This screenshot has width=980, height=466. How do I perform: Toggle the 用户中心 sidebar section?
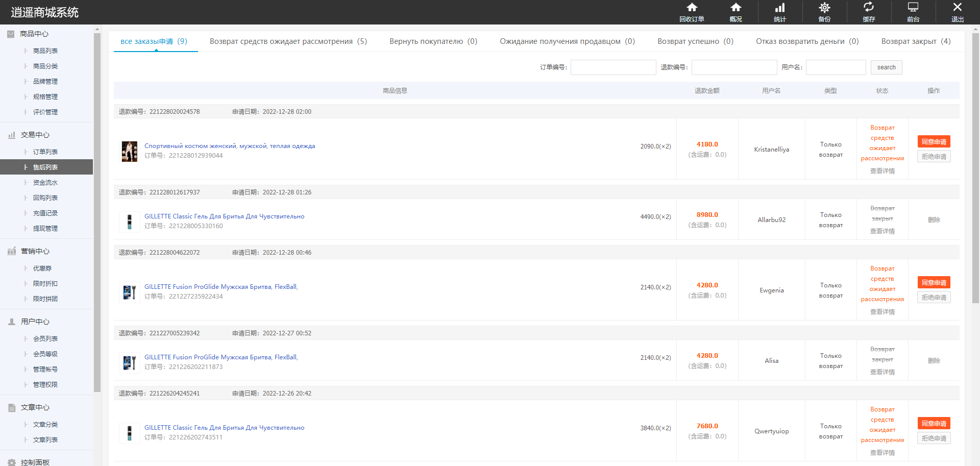coord(35,322)
